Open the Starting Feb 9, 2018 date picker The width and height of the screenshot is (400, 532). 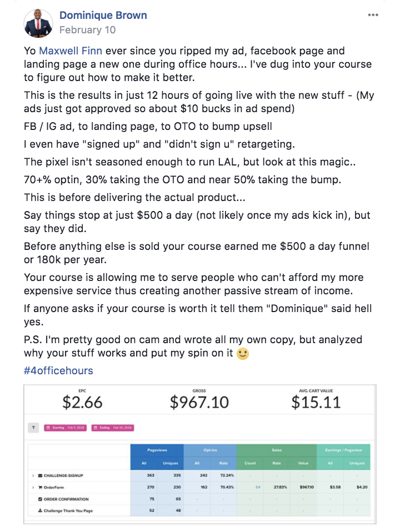click(x=66, y=428)
